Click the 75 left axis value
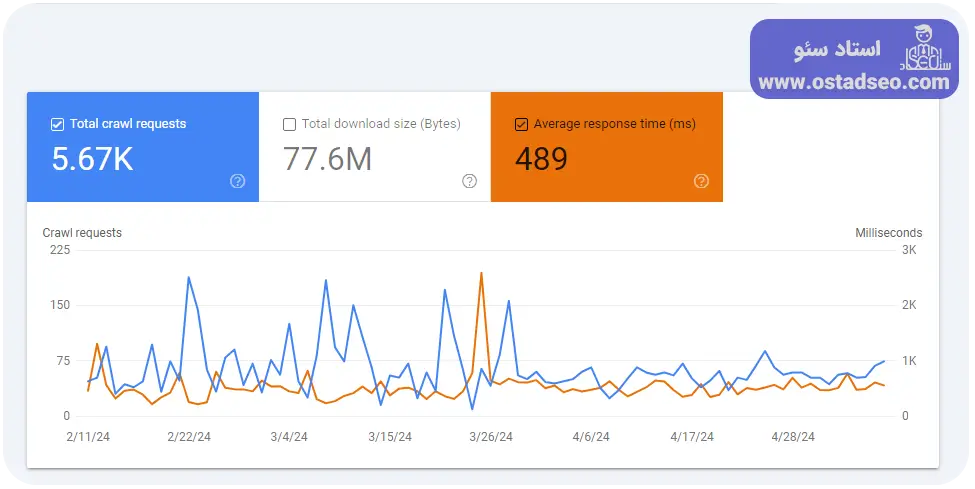Viewport: 975px width, 489px height. pos(63,361)
